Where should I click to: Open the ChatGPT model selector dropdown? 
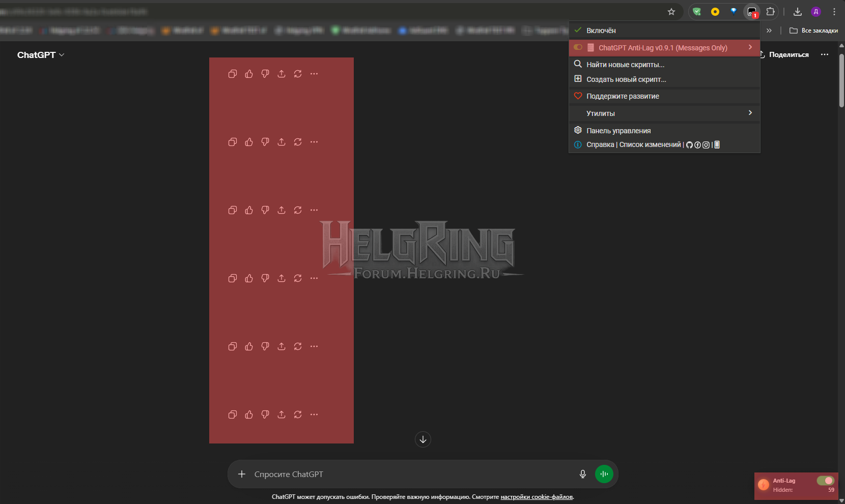[41, 55]
